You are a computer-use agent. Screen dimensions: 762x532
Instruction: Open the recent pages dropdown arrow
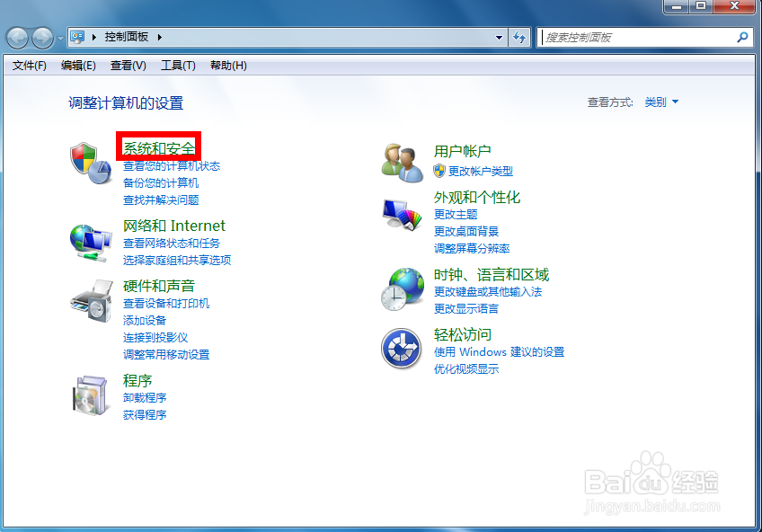click(60, 38)
